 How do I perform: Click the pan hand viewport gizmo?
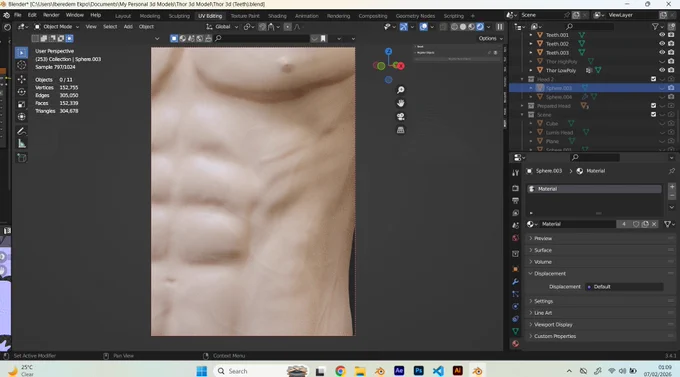click(401, 103)
